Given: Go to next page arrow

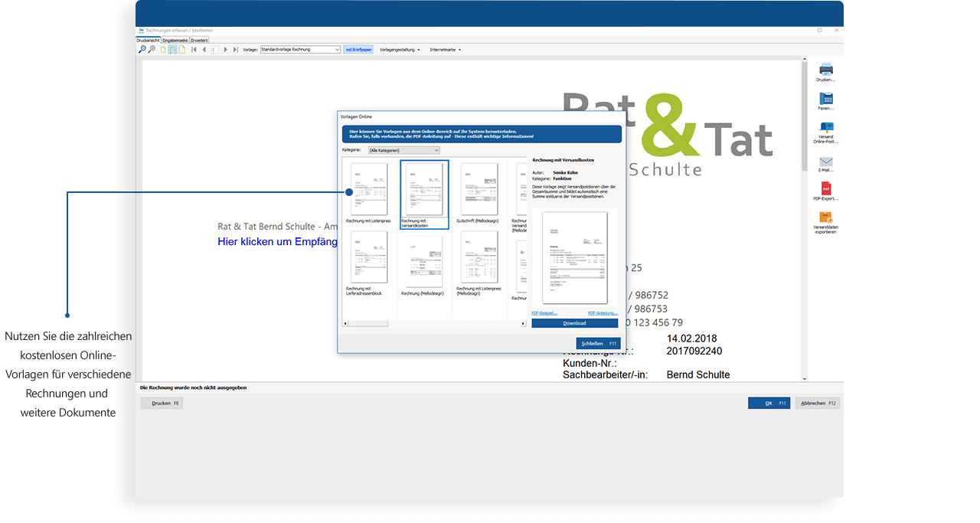Looking at the screenshot, I should point(225,50).
